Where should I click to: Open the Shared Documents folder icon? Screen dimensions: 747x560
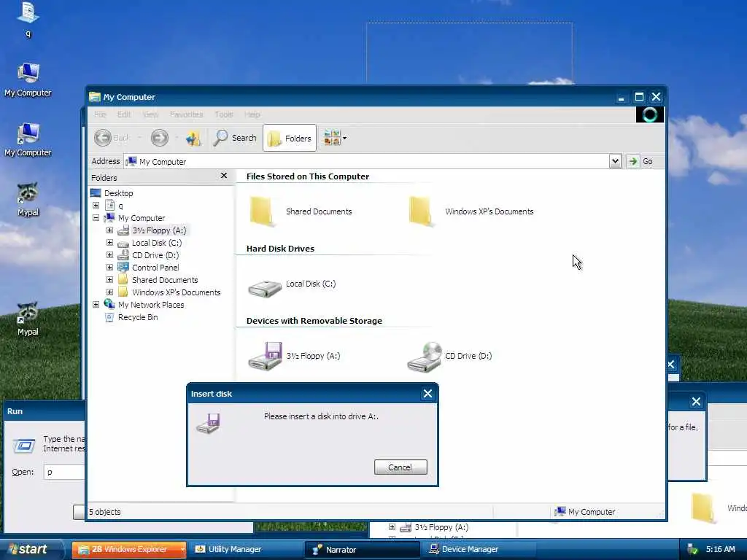pos(263,211)
